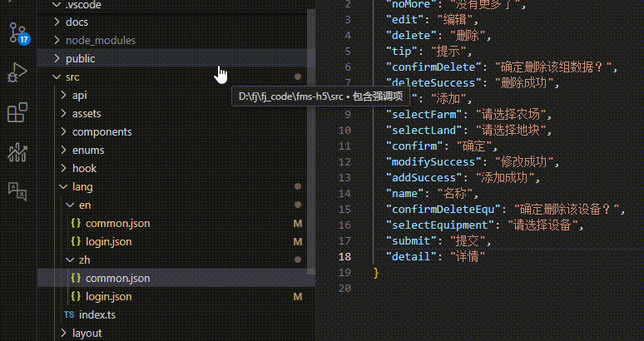
Task: Click line number 18 in the gutter
Action: pos(344,256)
